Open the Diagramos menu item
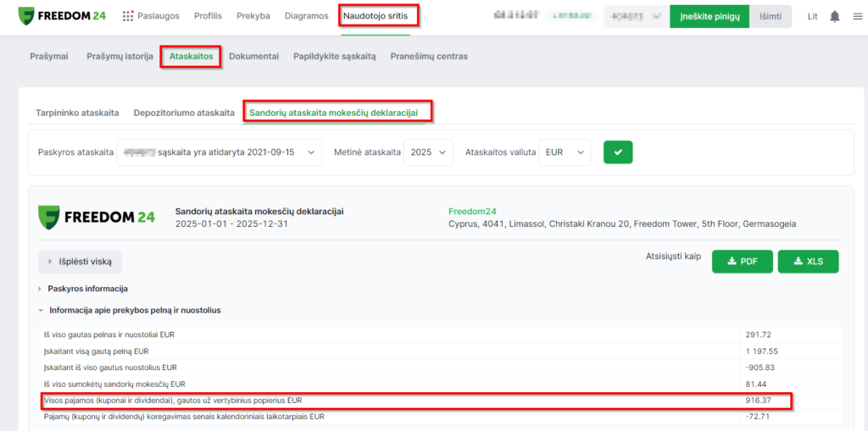The height and width of the screenshot is (431, 868). tap(306, 16)
